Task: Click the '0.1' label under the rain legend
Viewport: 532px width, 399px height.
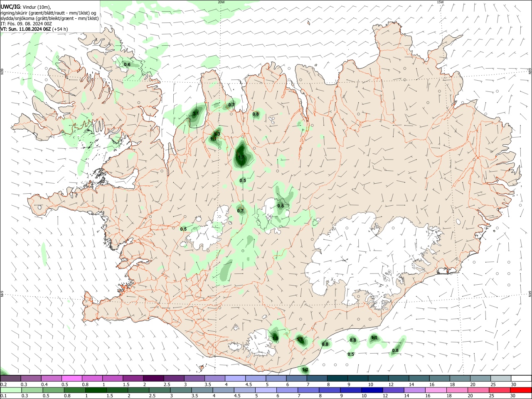Action: [3, 396]
